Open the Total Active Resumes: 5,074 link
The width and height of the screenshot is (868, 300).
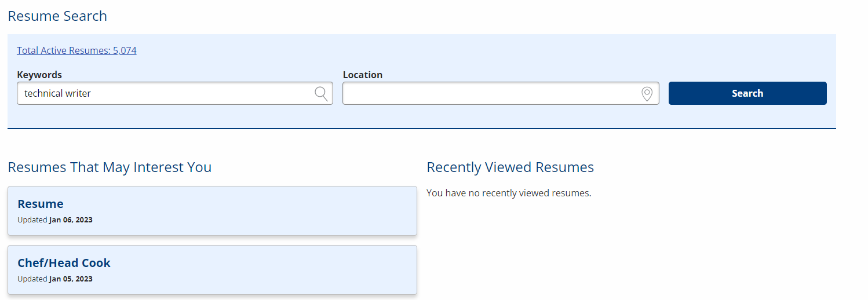76,50
